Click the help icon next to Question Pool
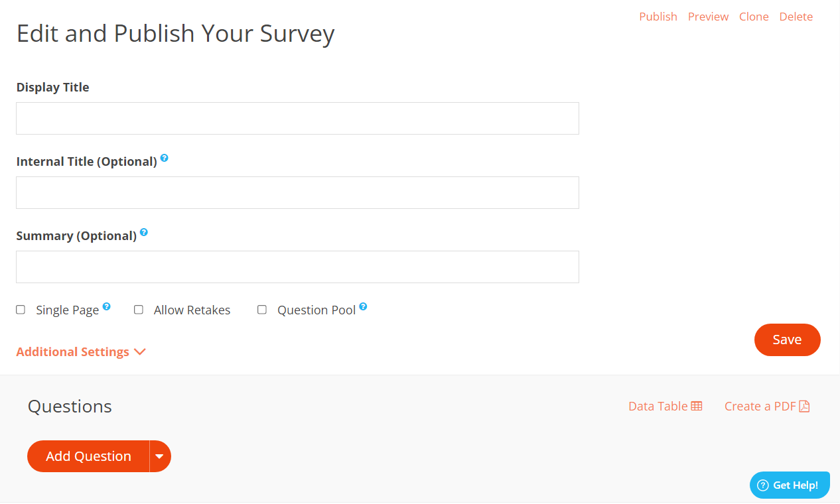Viewport: 840px width, 504px height. tap(364, 306)
